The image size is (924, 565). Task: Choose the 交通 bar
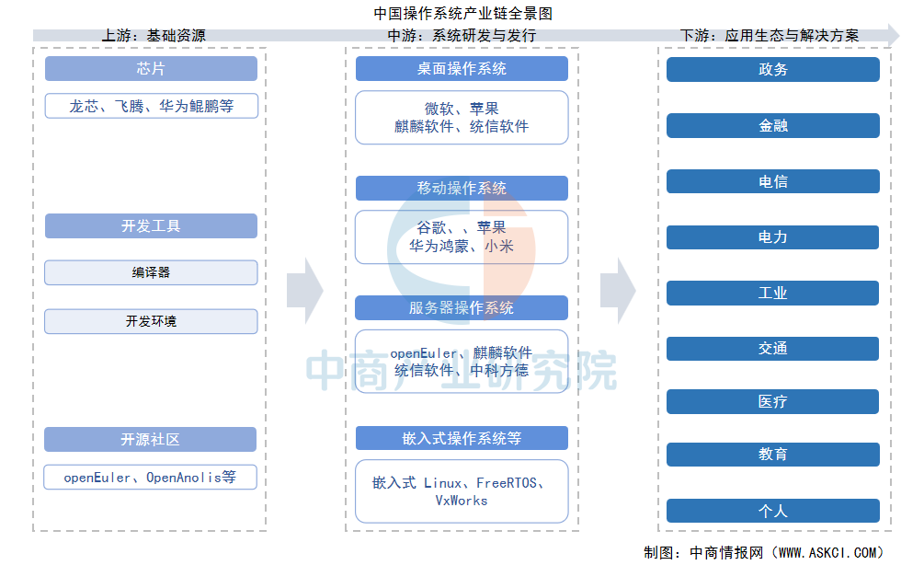[772, 349]
